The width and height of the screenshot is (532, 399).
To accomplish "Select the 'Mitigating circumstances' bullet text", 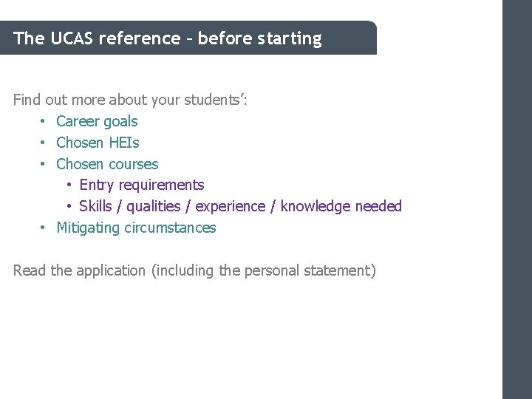I will point(136,228).
